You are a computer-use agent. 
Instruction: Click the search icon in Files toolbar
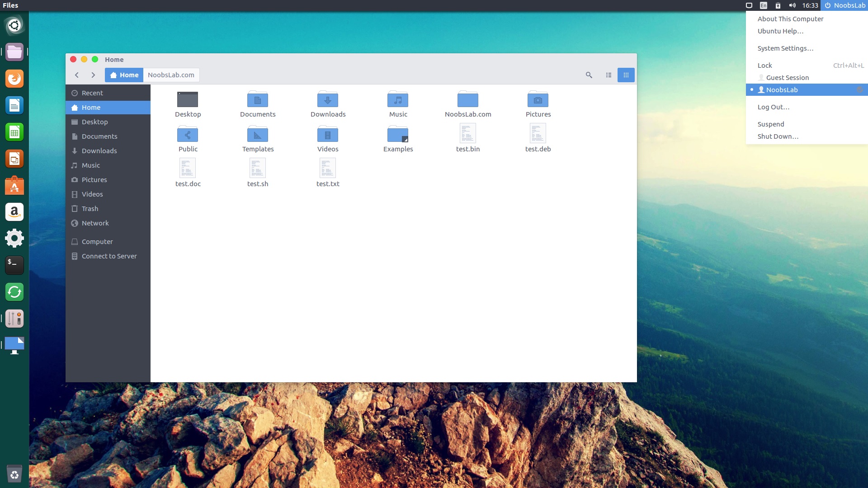[x=589, y=75]
